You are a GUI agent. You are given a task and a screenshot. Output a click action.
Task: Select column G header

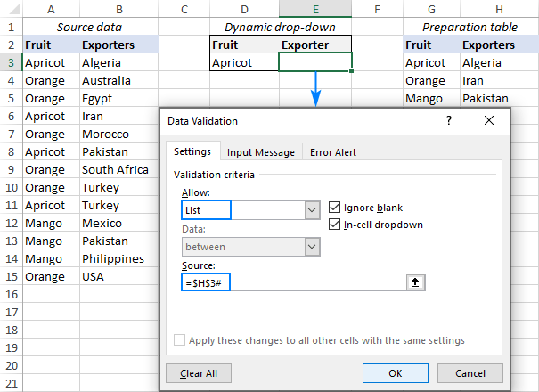point(431,9)
